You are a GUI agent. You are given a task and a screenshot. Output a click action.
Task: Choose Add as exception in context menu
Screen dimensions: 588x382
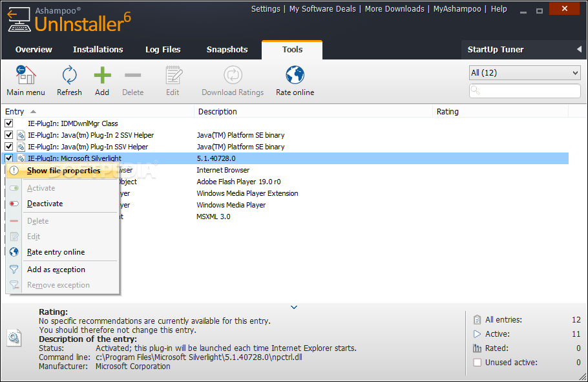(63, 270)
